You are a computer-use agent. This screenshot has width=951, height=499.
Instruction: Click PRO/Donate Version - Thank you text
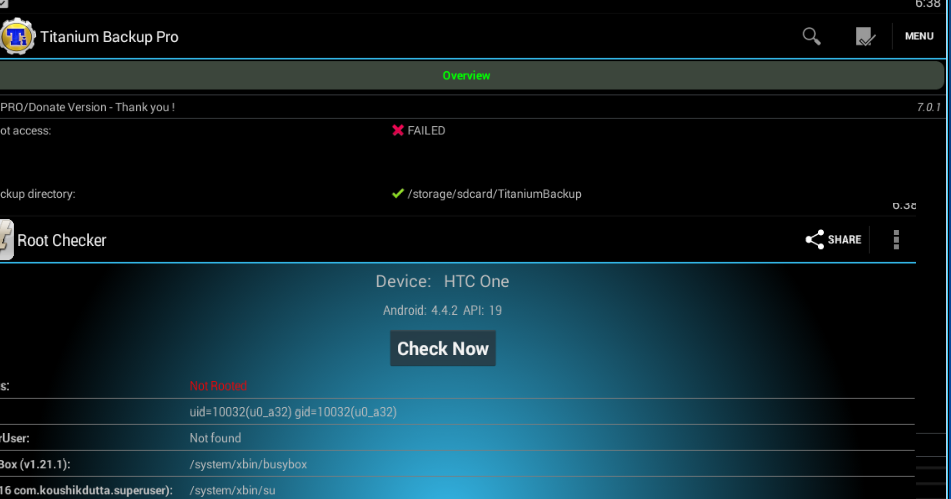tap(87, 107)
